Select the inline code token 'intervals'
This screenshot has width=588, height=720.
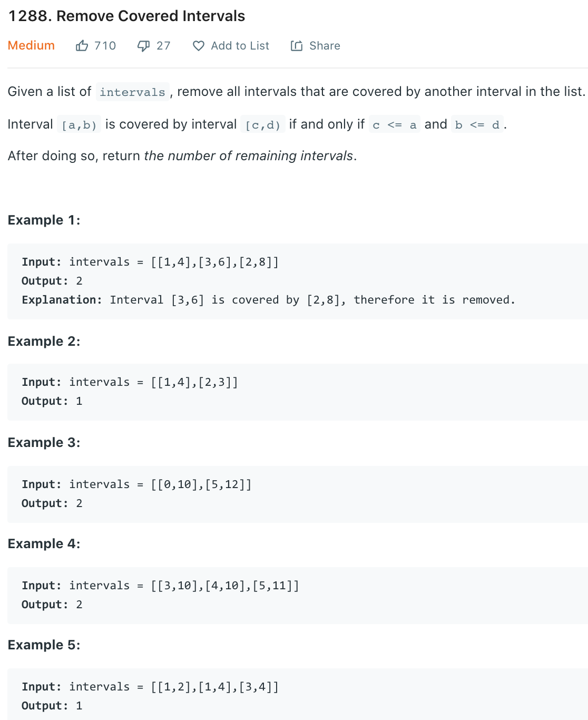(x=132, y=92)
